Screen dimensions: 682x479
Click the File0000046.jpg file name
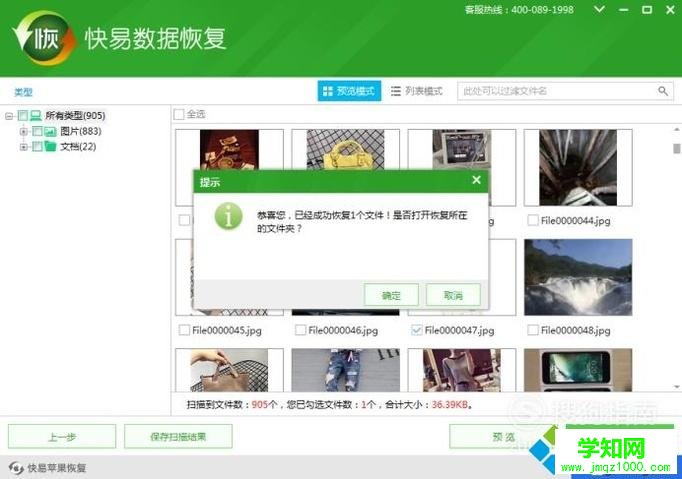343,330
